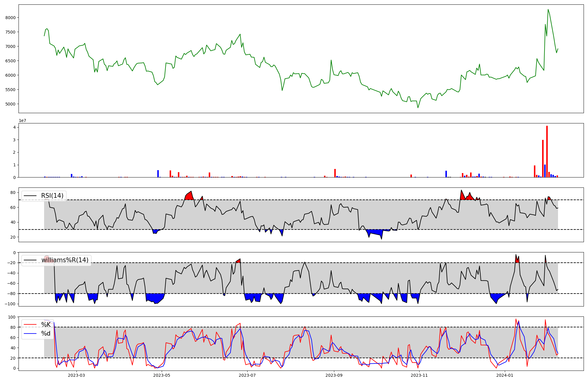This screenshot has width=588, height=382.
Task: Click the -60 tick on Williams %R axis
Action: tap(12, 283)
